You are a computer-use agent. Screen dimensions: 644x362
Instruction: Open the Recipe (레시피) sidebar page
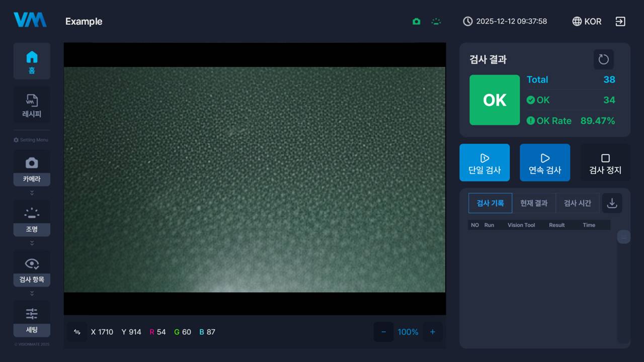(x=32, y=105)
